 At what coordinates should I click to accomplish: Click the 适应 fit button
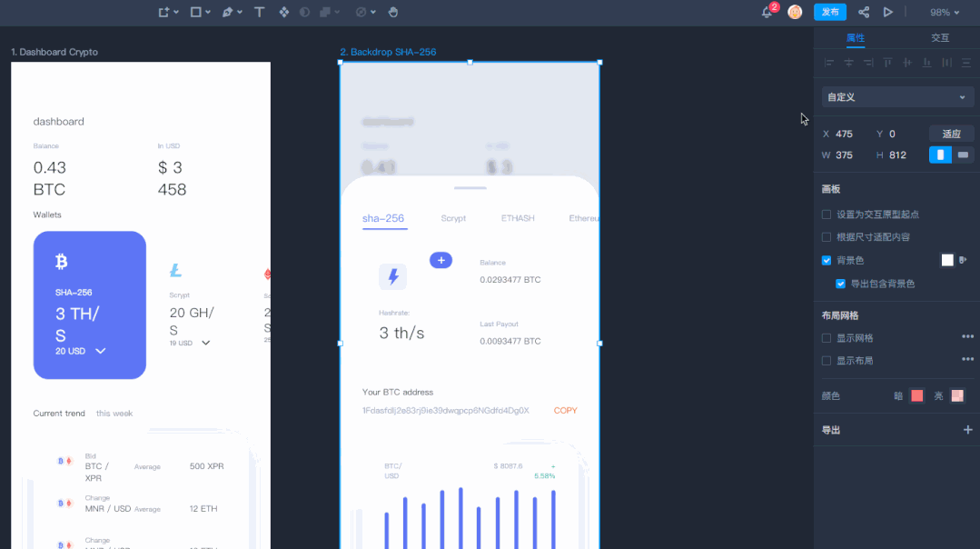pos(951,134)
